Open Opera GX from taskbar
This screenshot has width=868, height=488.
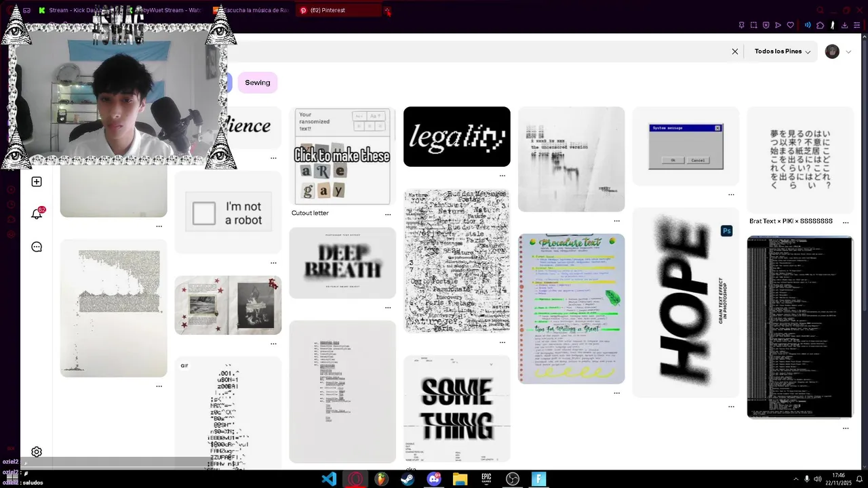click(355, 479)
